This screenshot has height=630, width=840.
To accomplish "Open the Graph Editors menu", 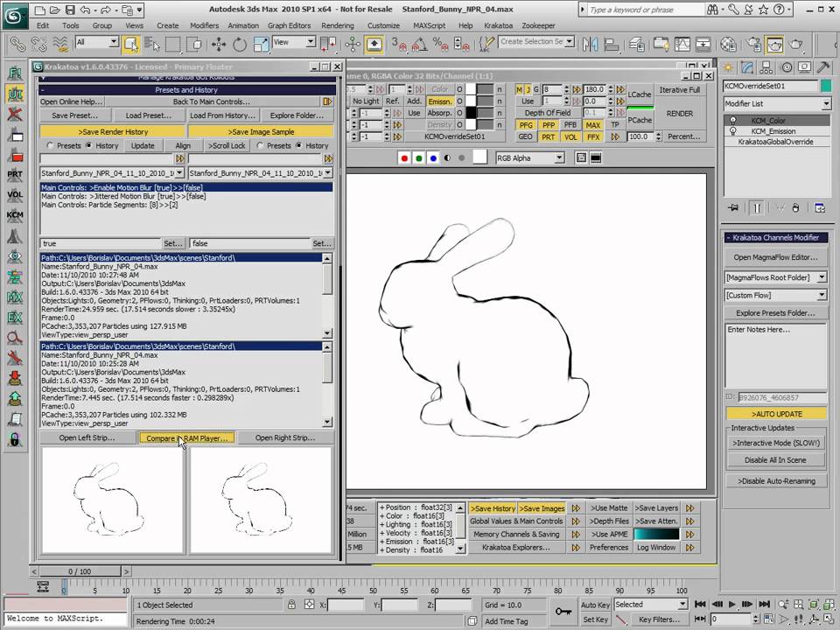I will pos(289,25).
